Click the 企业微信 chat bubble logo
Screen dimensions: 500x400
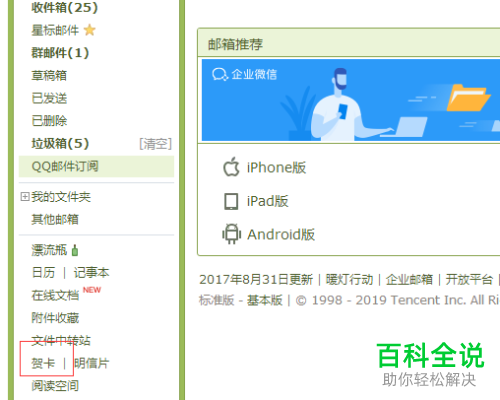click(x=220, y=74)
